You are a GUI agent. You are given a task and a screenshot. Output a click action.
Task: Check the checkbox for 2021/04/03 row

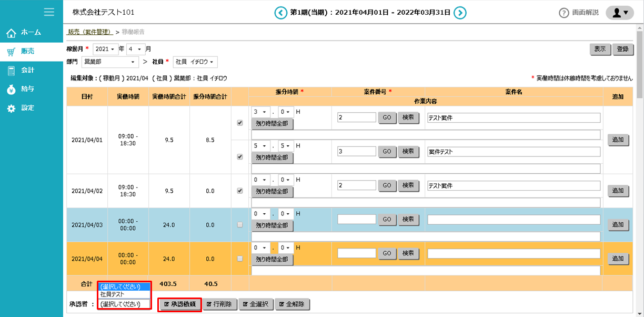(x=240, y=225)
